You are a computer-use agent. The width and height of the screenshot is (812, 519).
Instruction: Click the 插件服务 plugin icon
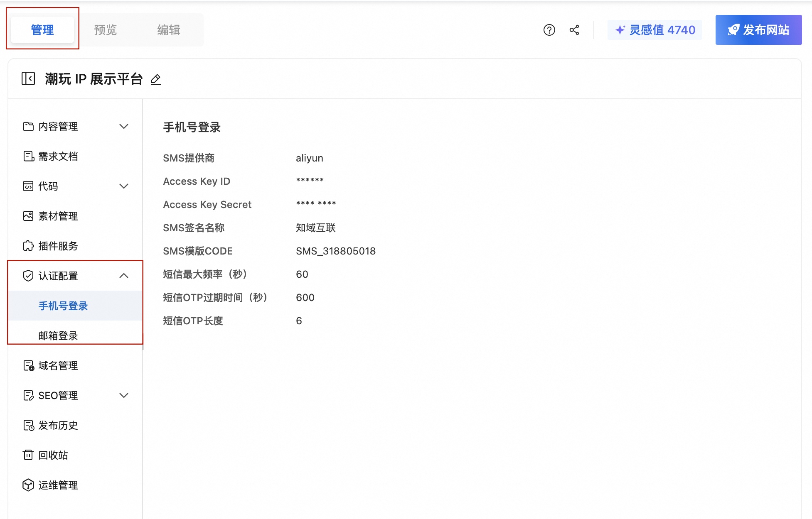(x=28, y=246)
